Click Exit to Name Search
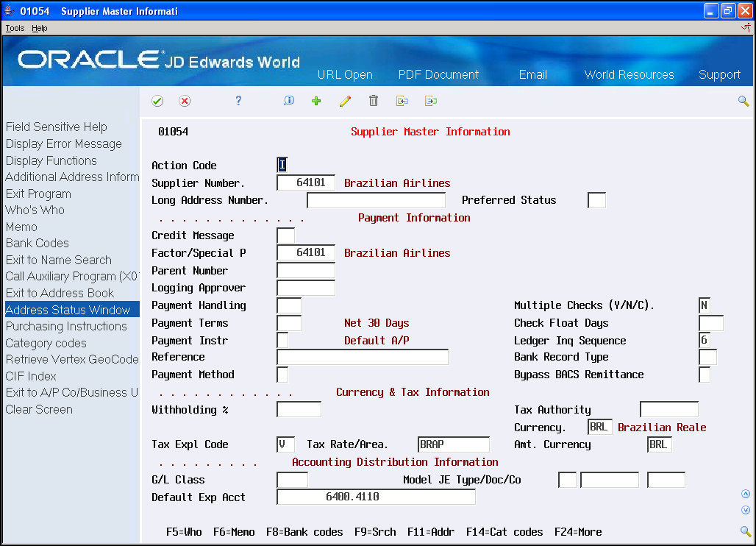Viewport: 756px width, 546px height. 58,260
